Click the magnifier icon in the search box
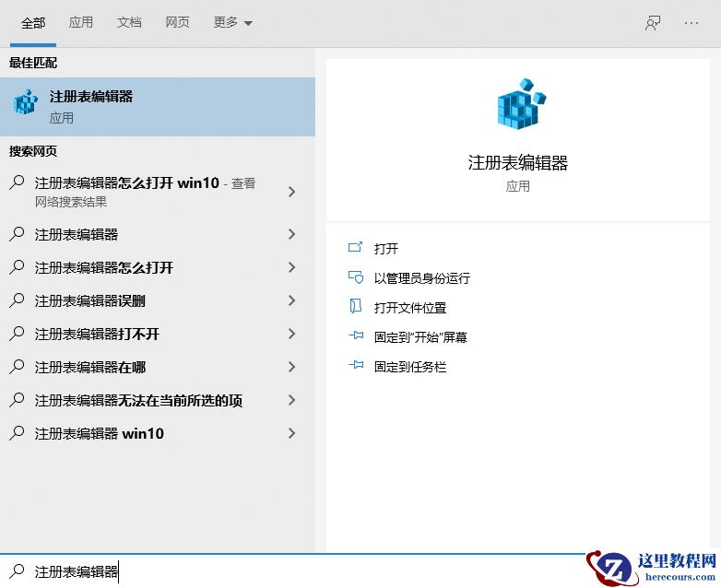 click(x=17, y=571)
